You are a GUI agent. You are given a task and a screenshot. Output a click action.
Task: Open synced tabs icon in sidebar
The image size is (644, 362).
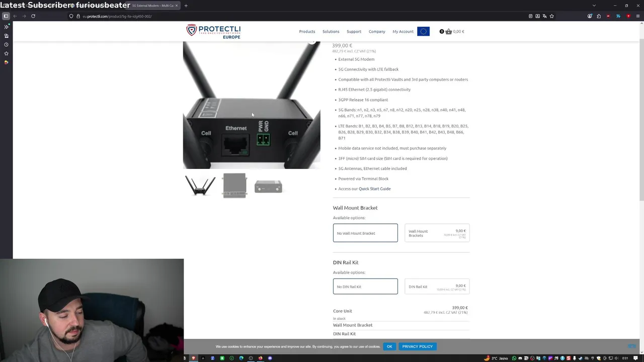[6, 36]
